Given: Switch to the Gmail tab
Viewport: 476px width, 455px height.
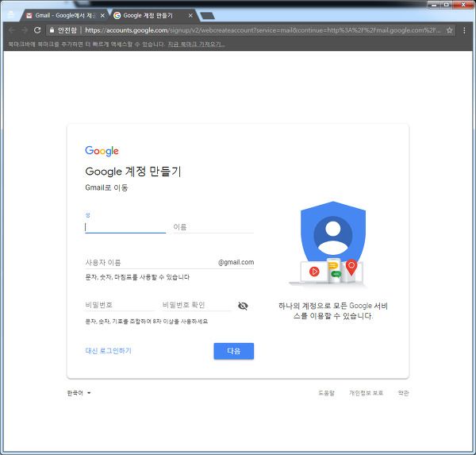Looking at the screenshot, I should tap(65, 16).
